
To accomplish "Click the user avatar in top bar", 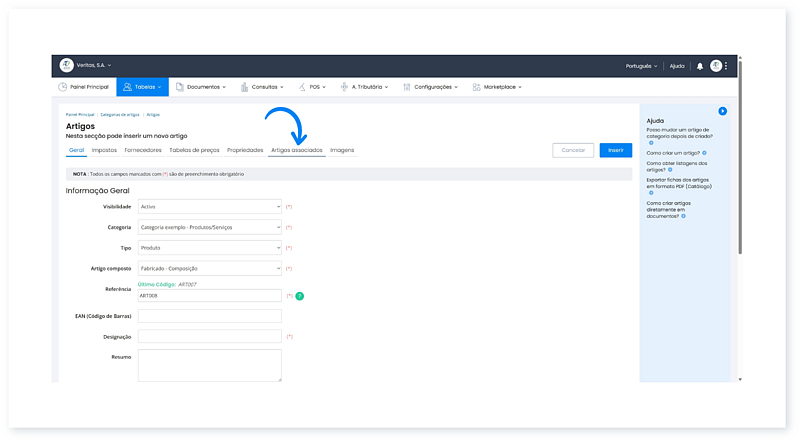I will [x=716, y=66].
